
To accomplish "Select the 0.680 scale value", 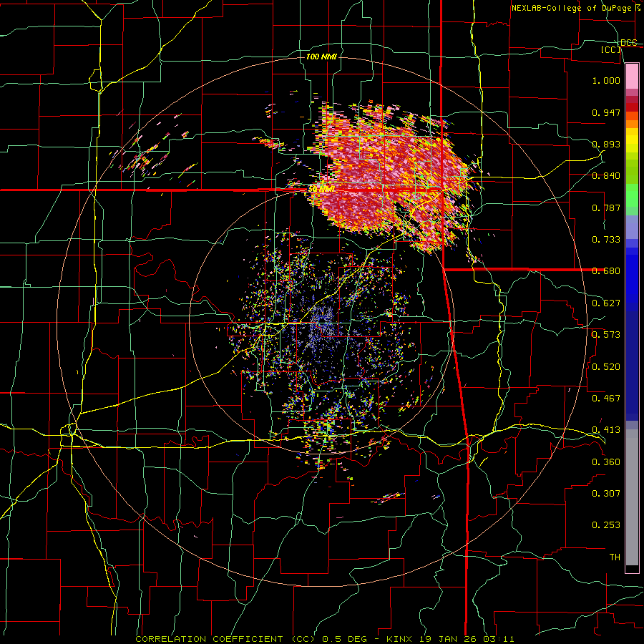I will (606, 271).
